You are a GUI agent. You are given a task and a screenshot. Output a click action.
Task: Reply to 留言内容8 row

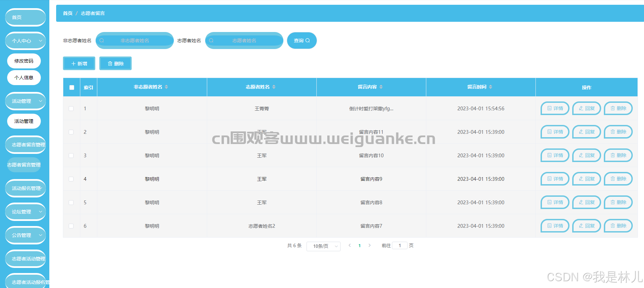coord(587,202)
